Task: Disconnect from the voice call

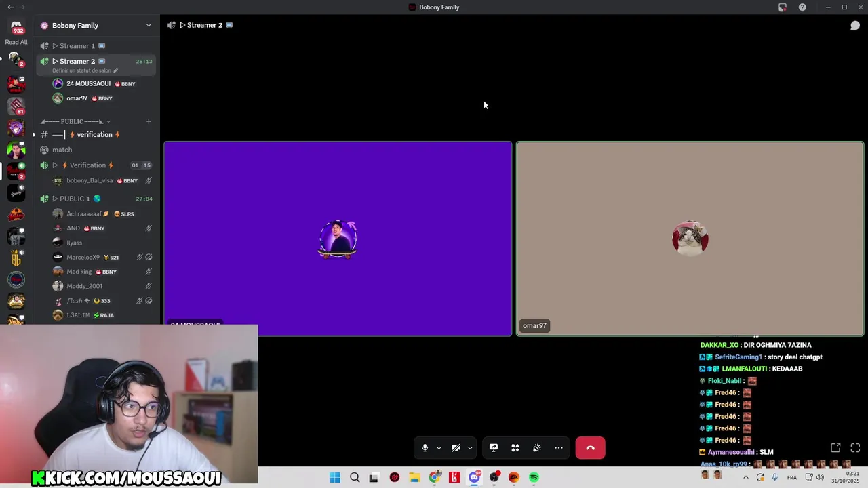Action: (x=590, y=448)
